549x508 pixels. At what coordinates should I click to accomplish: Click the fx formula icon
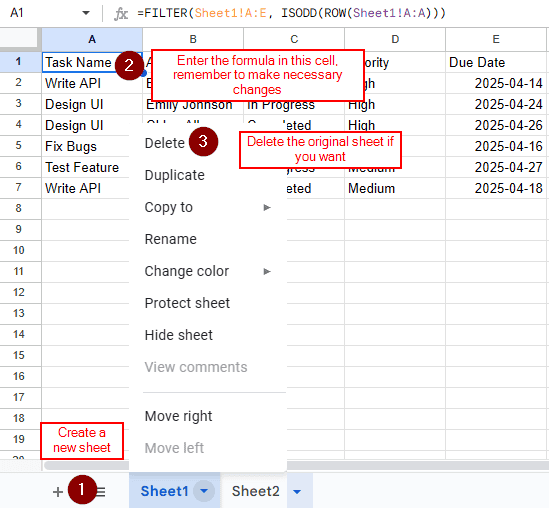tap(121, 14)
